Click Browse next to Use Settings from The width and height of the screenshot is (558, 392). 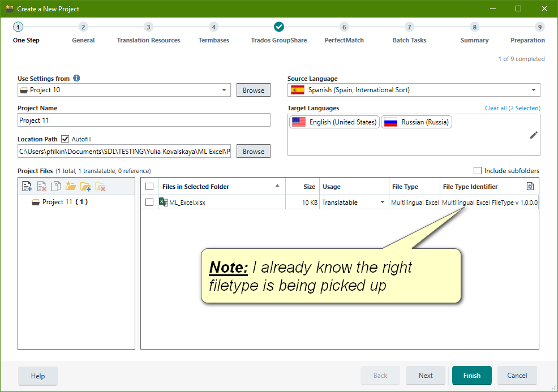click(x=254, y=90)
